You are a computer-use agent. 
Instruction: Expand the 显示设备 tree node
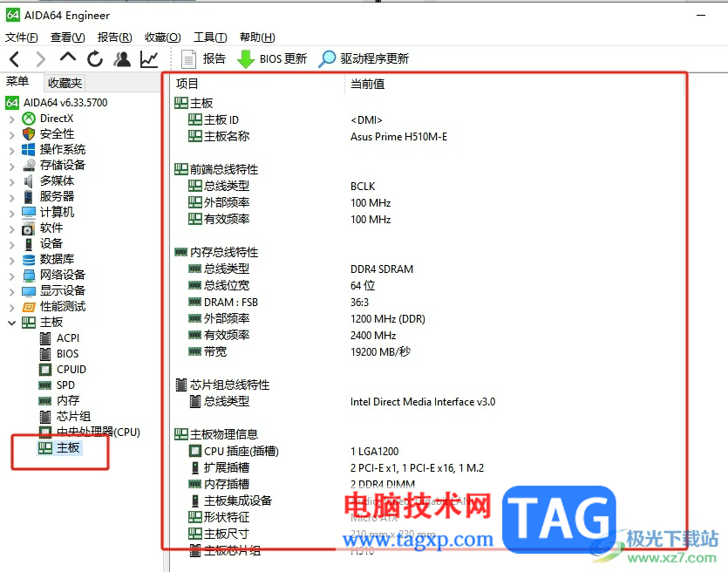11,292
